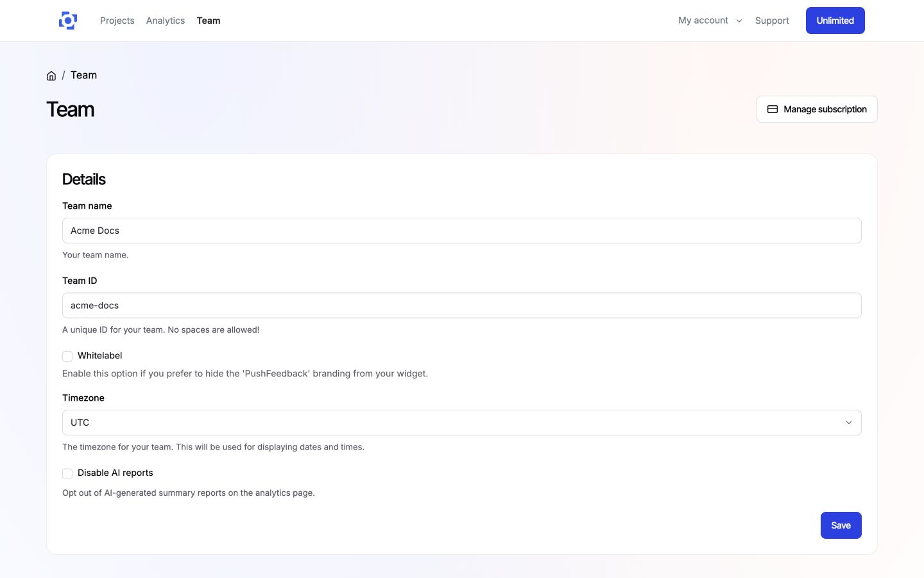The image size is (924, 578).
Task: Open the Timezone UTC dropdown
Action: coord(461,423)
